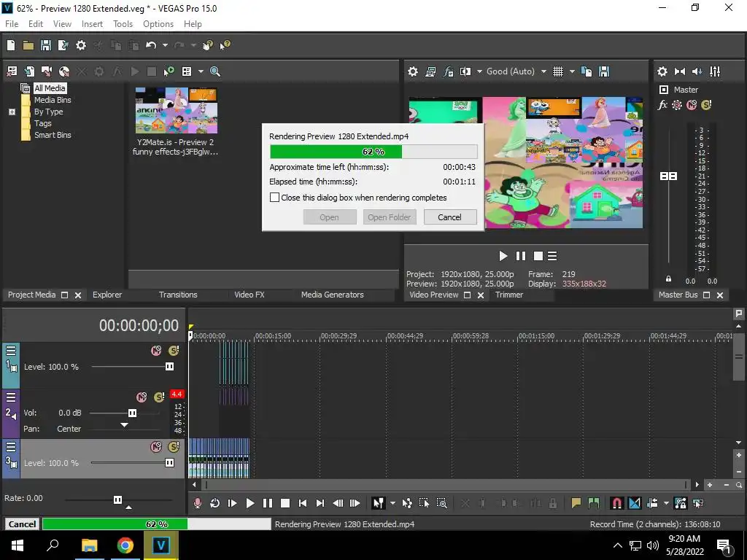Expand the Overlays dropdown arrow
The image size is (747, 560).
coord(572,71)
